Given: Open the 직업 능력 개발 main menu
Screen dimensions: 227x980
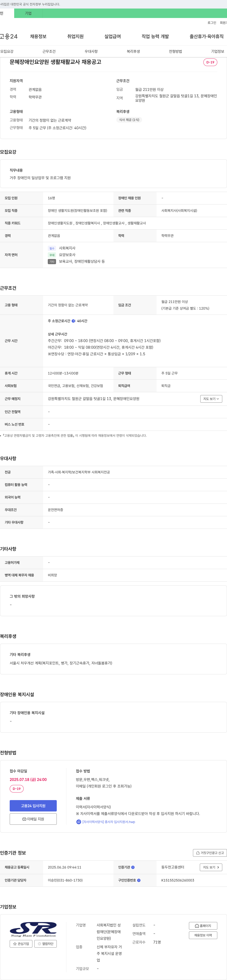Looking at the screenshot, I should (155, 36).
